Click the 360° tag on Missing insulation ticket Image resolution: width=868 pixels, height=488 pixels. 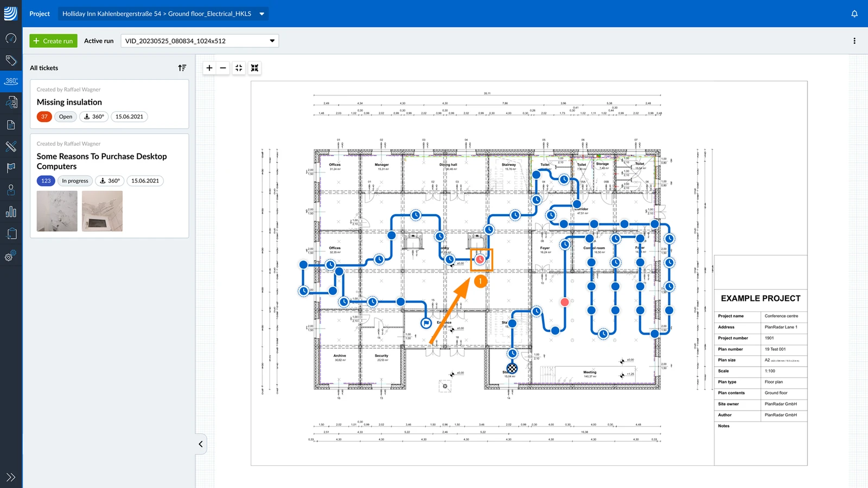point(94,117)
